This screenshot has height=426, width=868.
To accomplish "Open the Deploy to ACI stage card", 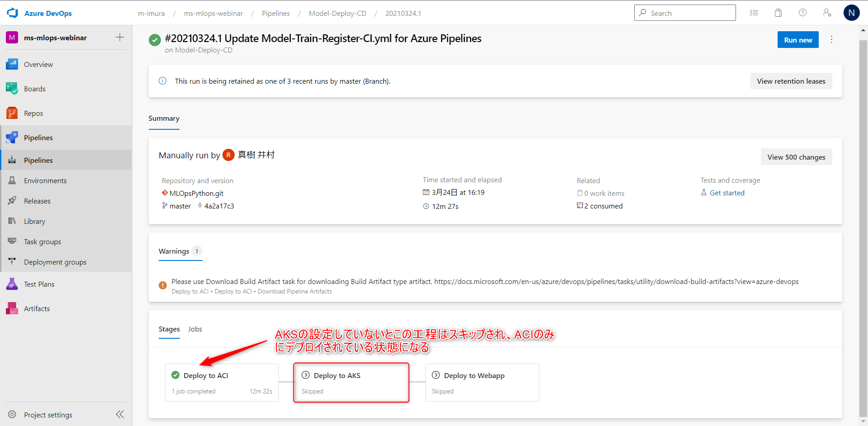I will coord(222,383).
